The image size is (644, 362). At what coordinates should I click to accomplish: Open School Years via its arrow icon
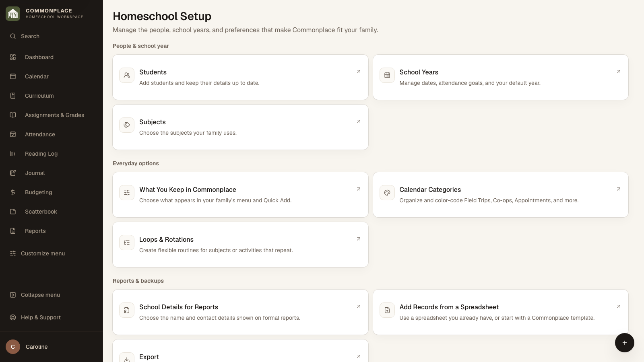[619, 72]
